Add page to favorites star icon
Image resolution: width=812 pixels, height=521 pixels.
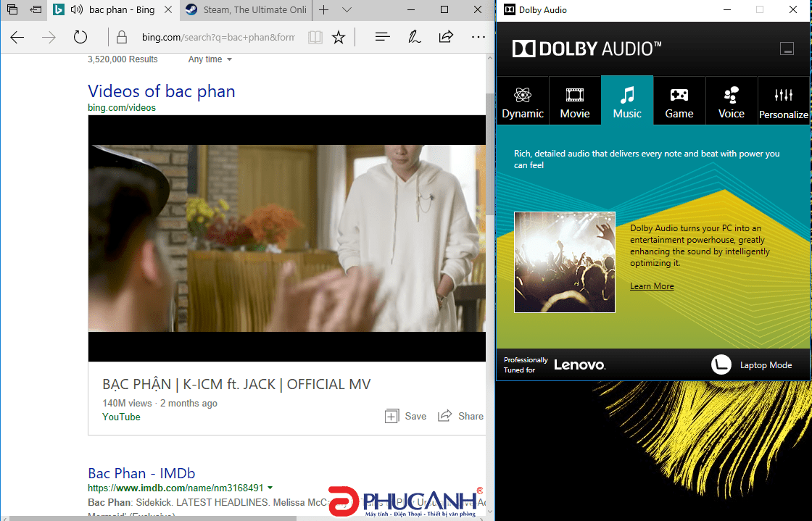(x=339, y=37)
